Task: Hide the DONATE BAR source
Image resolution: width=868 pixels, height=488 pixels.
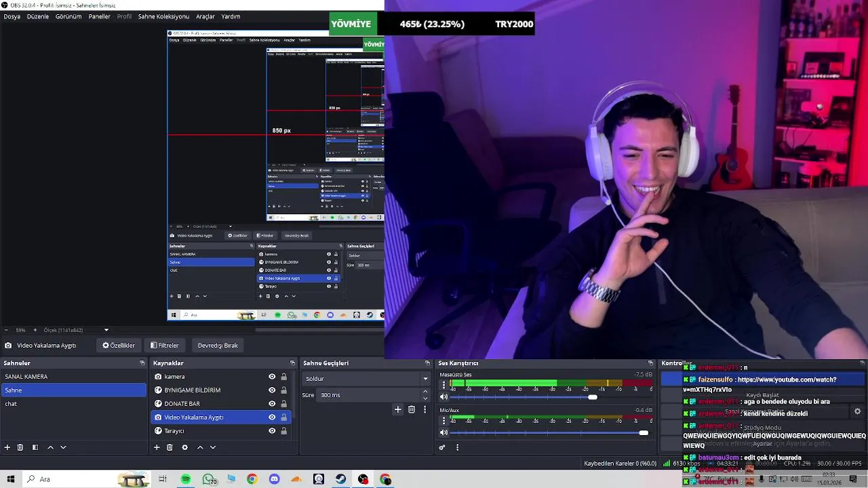Action: 272,404
